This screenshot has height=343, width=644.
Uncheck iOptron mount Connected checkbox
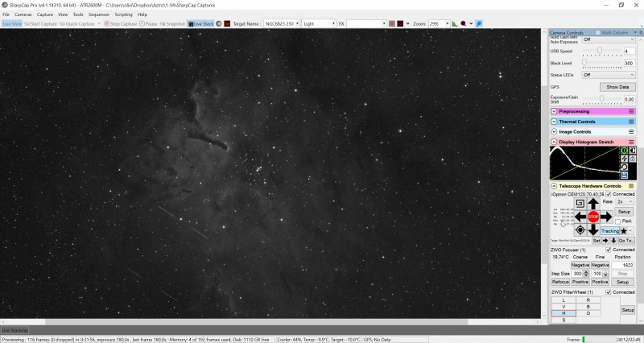click(x=609, y=194)
